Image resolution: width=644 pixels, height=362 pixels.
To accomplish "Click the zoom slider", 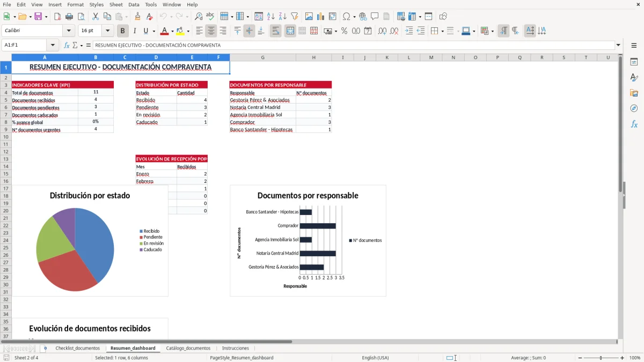I will coord(601,358).
